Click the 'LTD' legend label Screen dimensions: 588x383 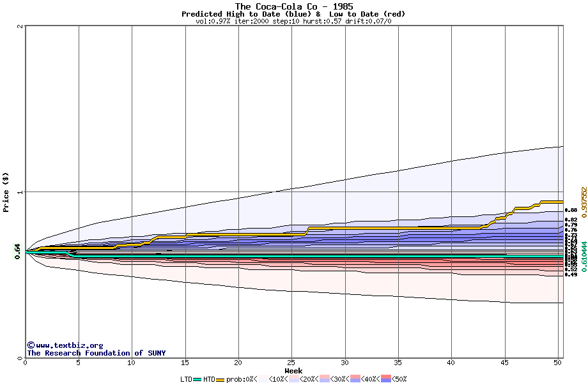(186, 379)
